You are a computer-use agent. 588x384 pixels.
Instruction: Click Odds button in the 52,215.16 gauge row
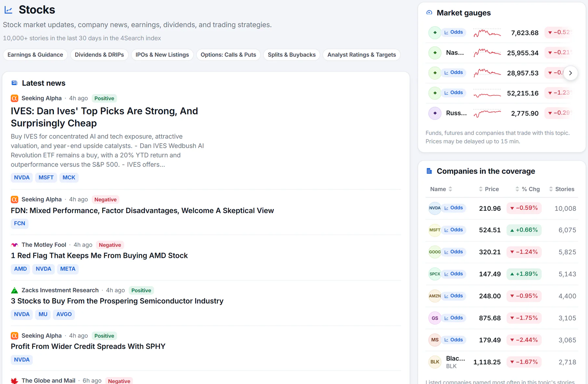click(x=453, y=92)
